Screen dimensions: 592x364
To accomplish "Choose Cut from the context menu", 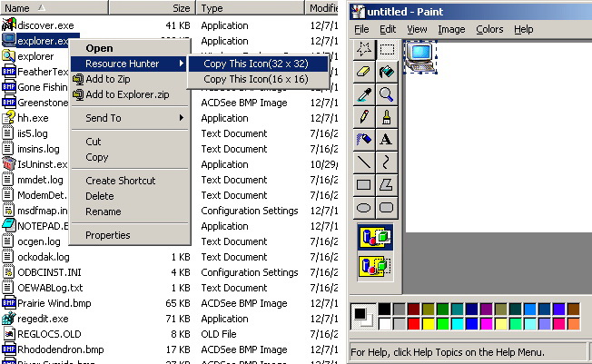I will 129,142.
